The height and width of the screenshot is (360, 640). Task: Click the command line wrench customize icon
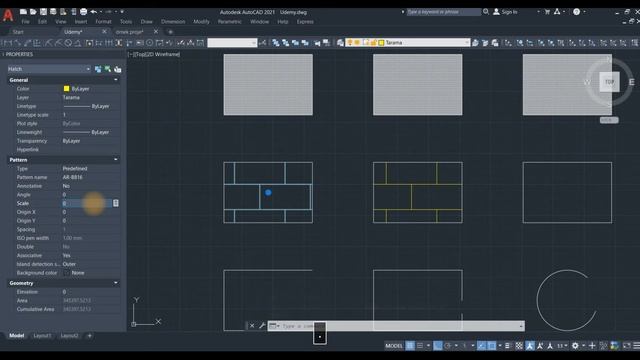pyautogui.click(x=262, y=326)
